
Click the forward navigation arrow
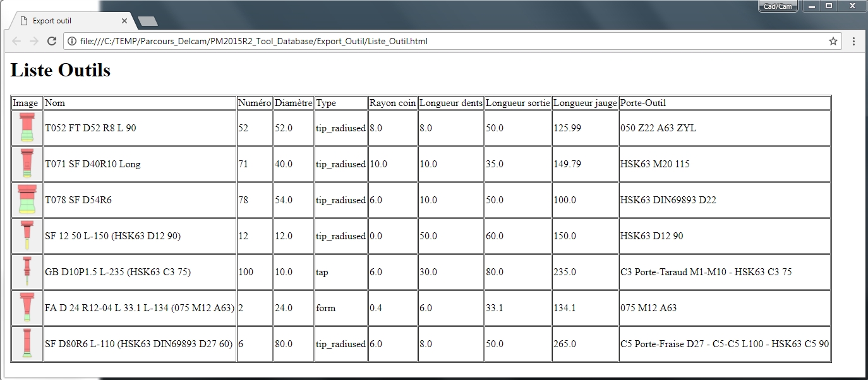pos(34,41)
